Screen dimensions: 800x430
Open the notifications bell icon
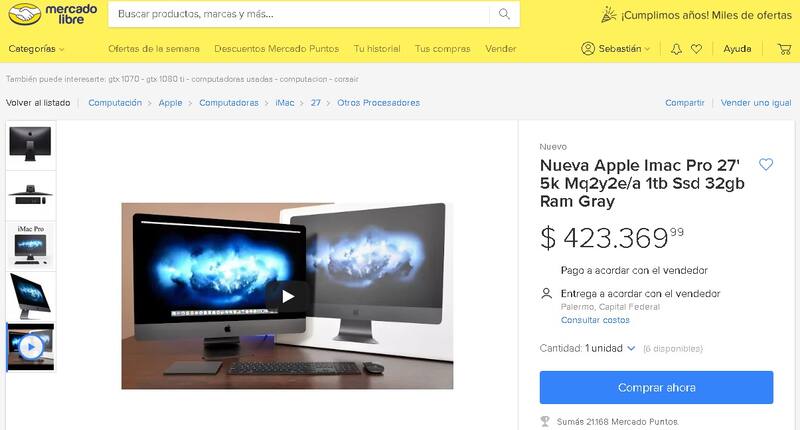point(677,49)
